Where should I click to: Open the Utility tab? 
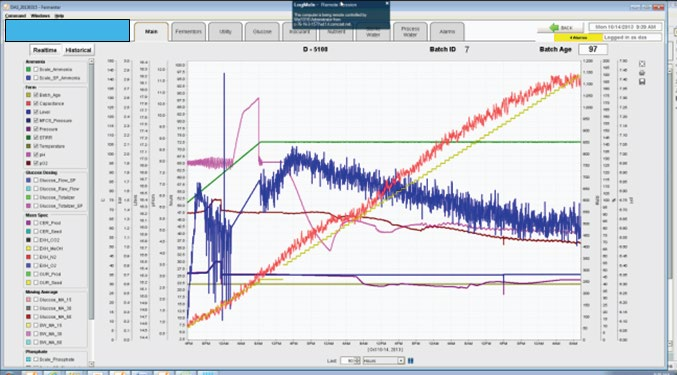tap(225, 32)
